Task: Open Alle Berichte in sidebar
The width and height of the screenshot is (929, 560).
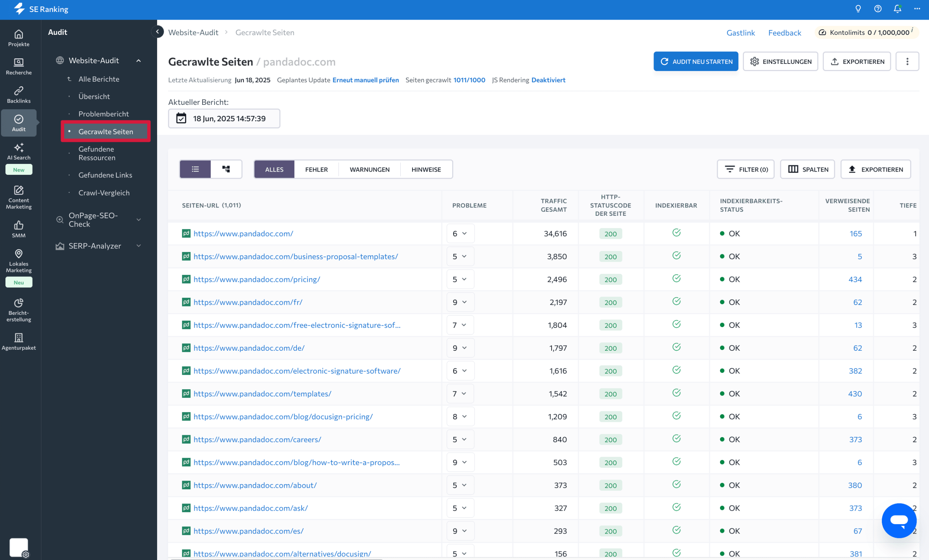Action: (x=99, y=79)
